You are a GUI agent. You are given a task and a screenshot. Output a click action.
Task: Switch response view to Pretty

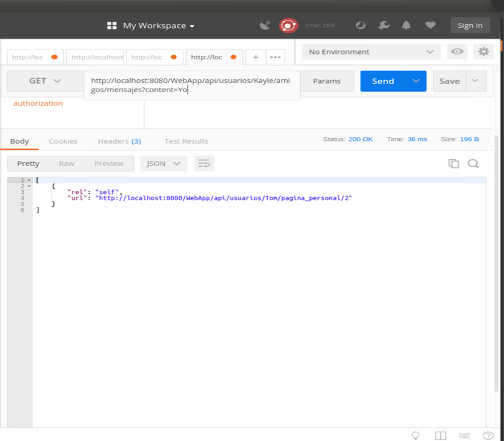pyautogui.click(x=29, y=164)
